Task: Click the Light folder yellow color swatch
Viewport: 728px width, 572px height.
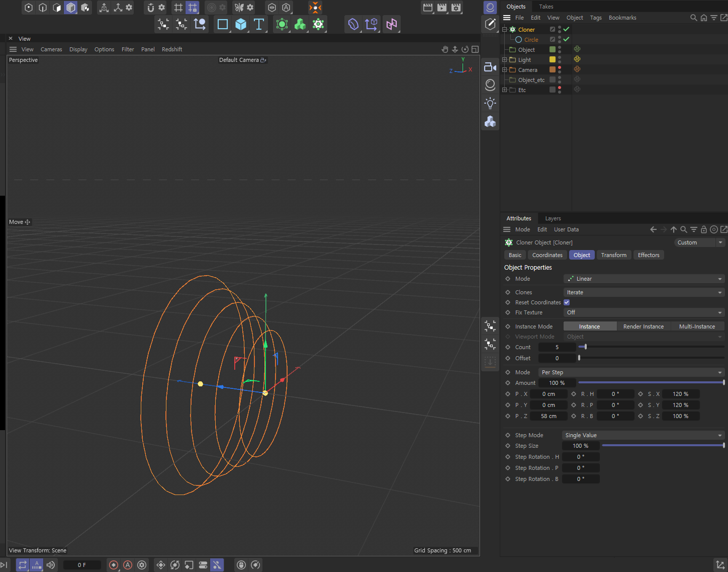Action: (553, 59)
